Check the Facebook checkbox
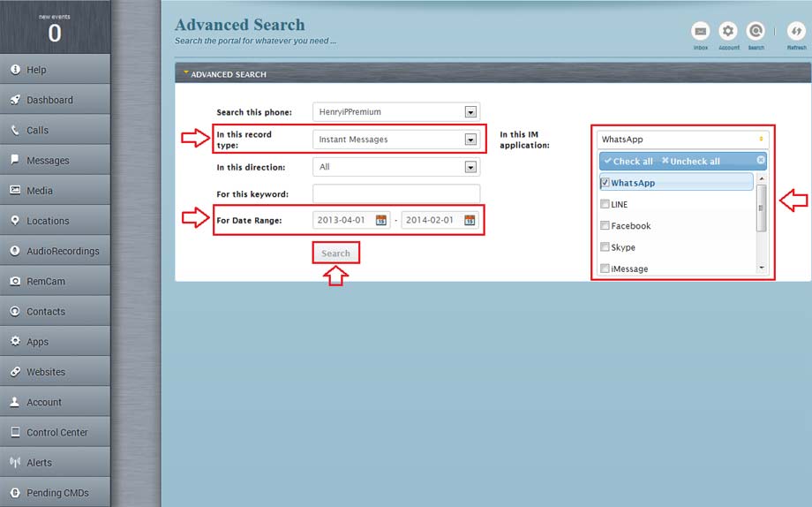This screenshot has width=812, height=507. (605, 225)
